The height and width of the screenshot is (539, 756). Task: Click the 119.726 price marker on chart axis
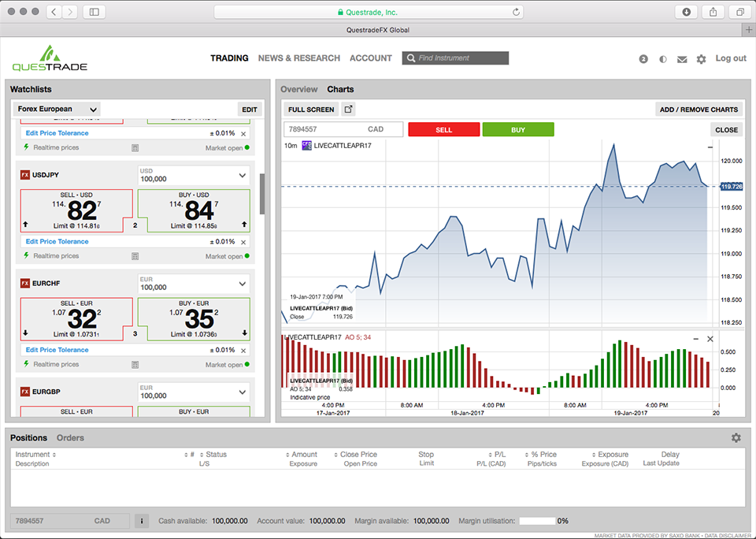(x=731, y=186)
